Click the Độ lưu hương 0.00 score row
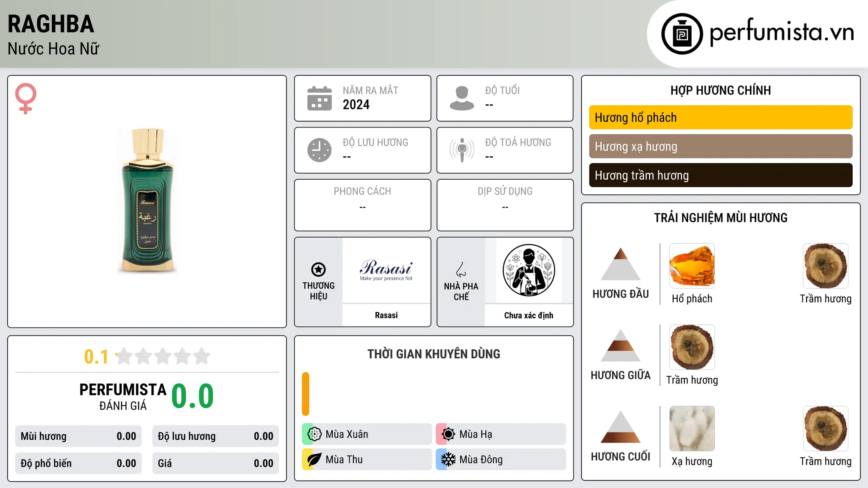The height and width of the screenshot is (488, 868). tap(215, 436)
